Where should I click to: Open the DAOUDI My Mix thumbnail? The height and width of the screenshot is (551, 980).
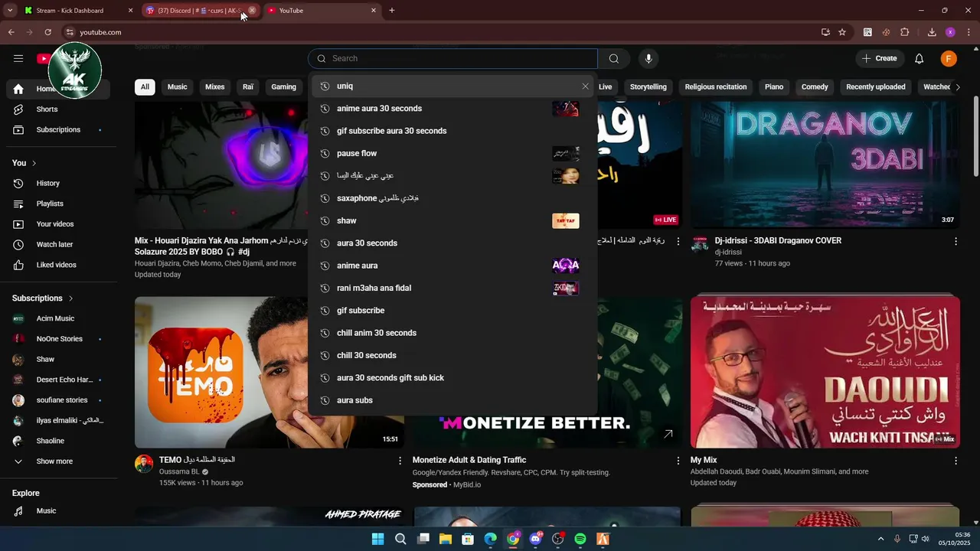click(825, 373)
